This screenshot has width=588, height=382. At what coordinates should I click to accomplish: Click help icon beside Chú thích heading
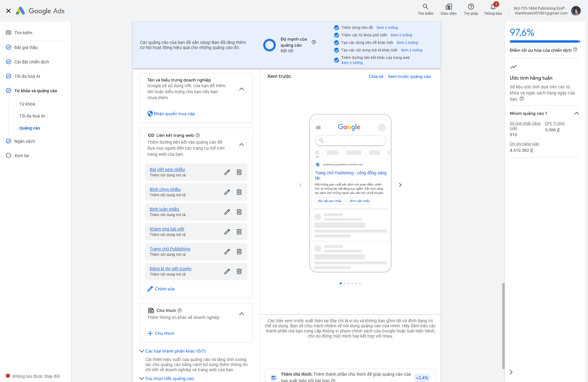point(180,310)
